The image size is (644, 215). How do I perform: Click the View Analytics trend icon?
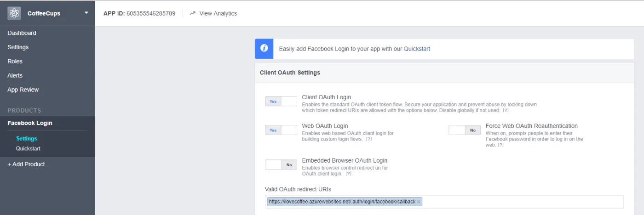[192, 13]
